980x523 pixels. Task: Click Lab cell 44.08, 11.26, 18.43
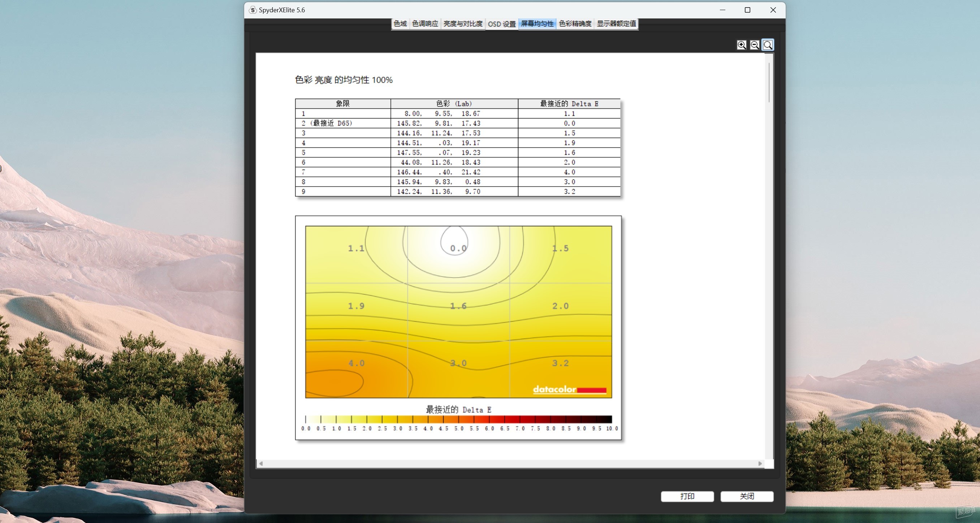pos(454,162)
